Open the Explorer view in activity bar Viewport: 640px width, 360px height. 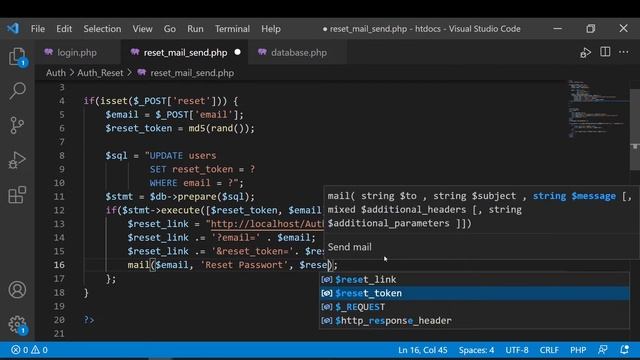(17, 56)
